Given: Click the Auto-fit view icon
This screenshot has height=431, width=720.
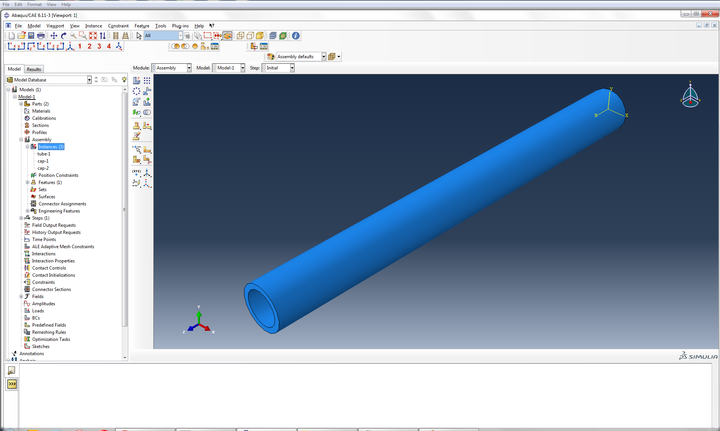Looking at the screenshot, I should [x=93, y=36].
